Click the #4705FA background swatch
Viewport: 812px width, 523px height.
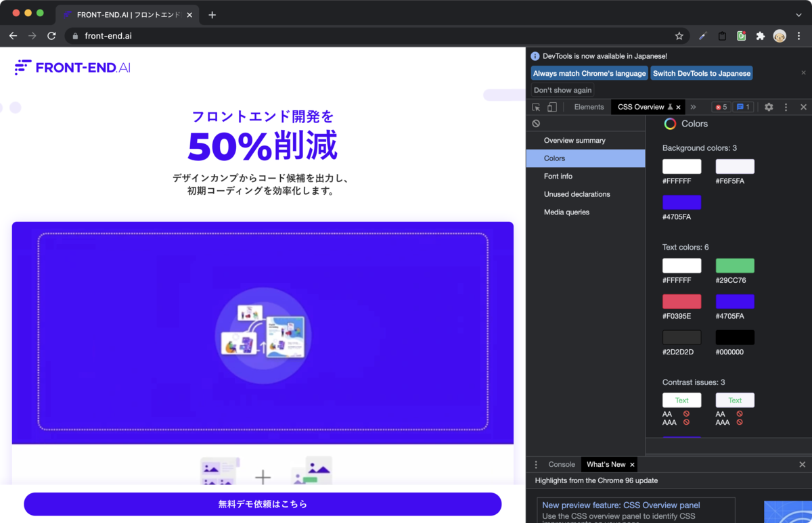point(681,202)
